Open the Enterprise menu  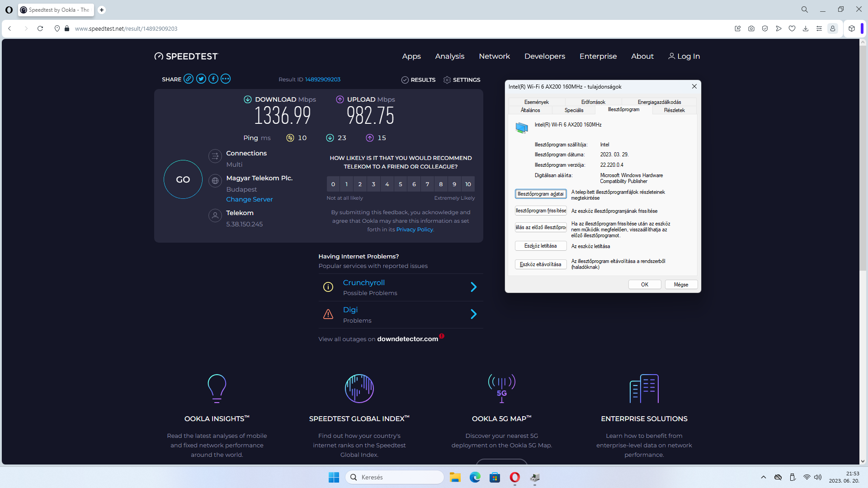598,56
